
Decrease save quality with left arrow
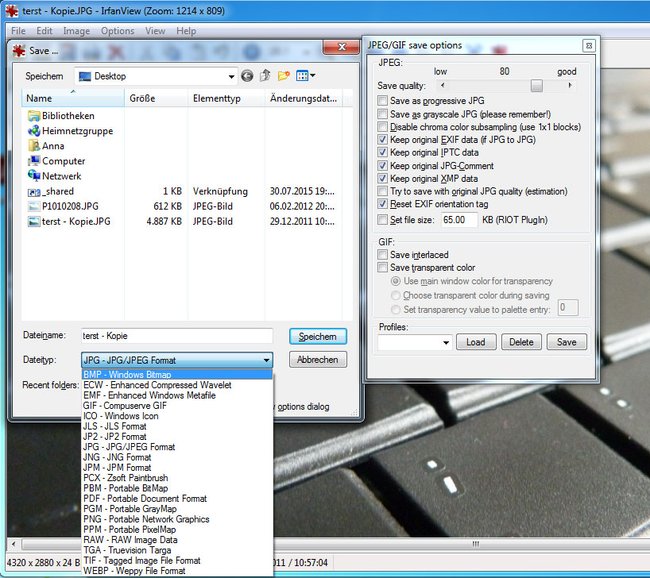[x=442, y=85]
